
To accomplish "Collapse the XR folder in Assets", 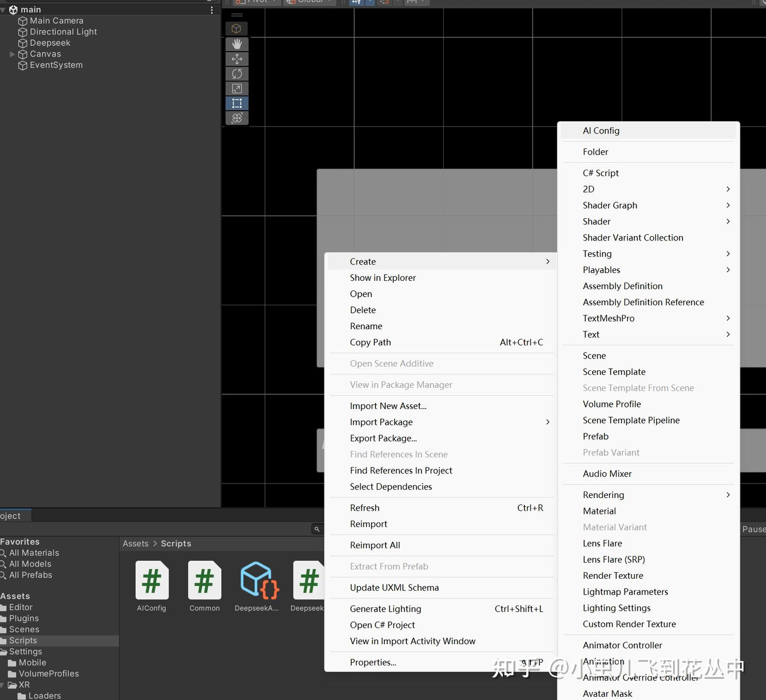I will click(x=3, y=685).
